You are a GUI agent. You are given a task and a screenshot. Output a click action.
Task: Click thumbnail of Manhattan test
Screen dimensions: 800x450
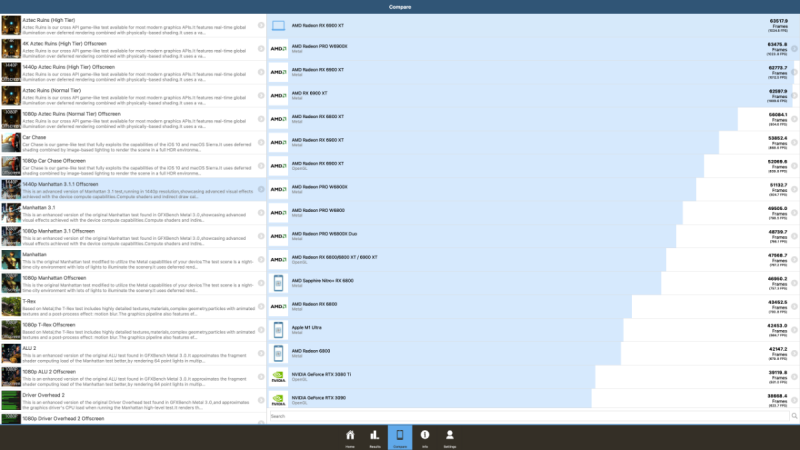[11, 260]
